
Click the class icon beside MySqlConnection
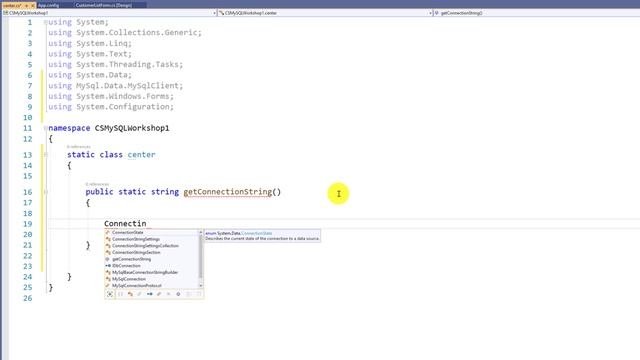click(x=108, y=279)
